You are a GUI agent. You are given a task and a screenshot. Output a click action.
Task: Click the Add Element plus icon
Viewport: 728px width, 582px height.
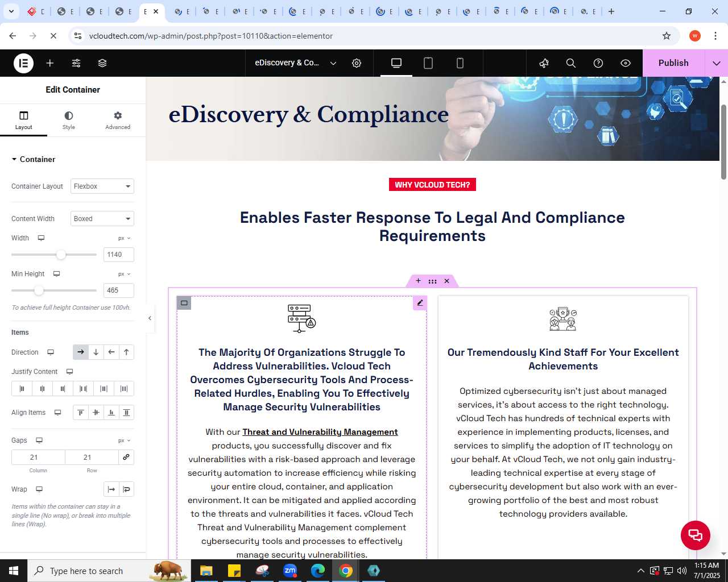coord(50,63)
